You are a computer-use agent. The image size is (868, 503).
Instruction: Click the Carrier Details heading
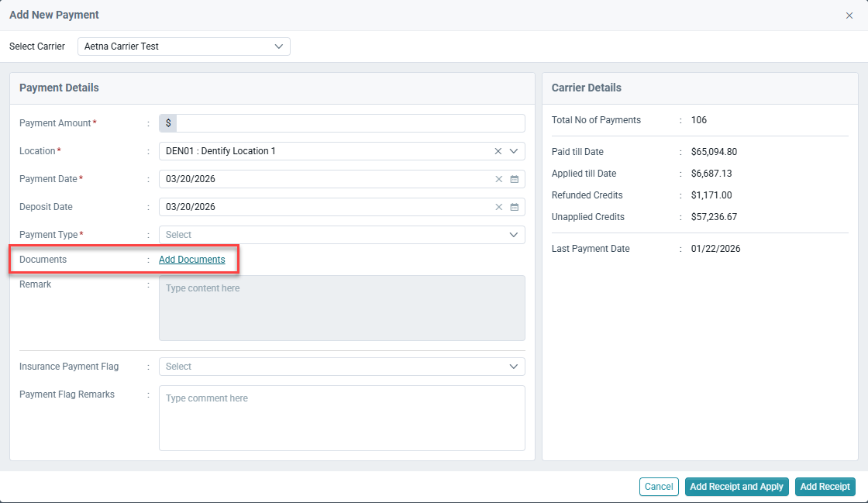point(586,88)
